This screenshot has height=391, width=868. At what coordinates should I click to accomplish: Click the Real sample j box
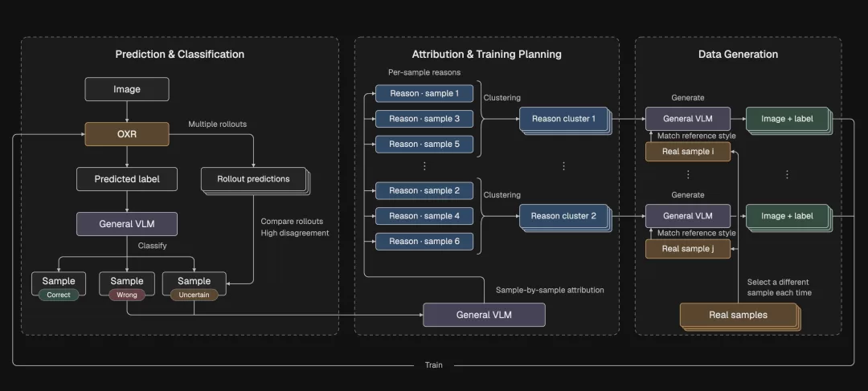click(687, 249)
